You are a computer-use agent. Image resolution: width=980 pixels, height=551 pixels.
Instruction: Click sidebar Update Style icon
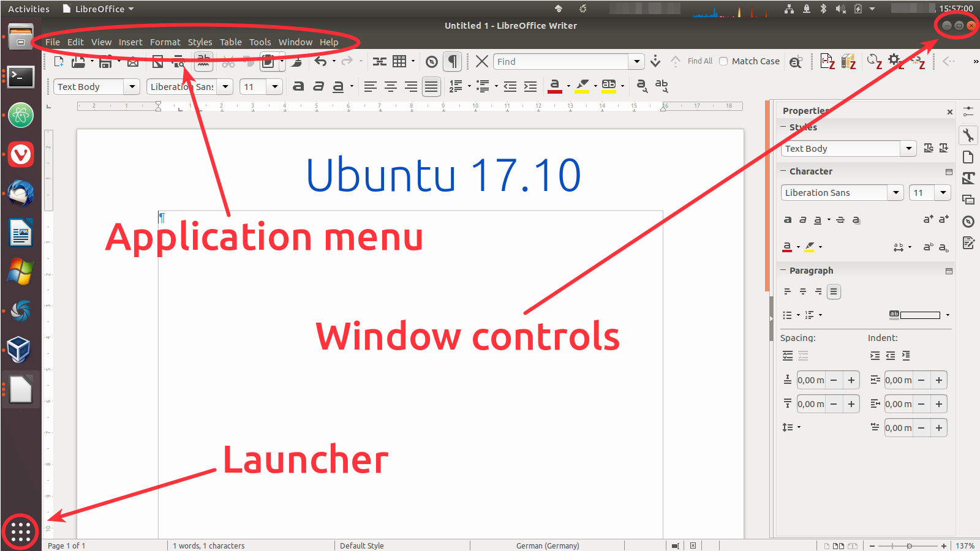[x=929, y=148]
